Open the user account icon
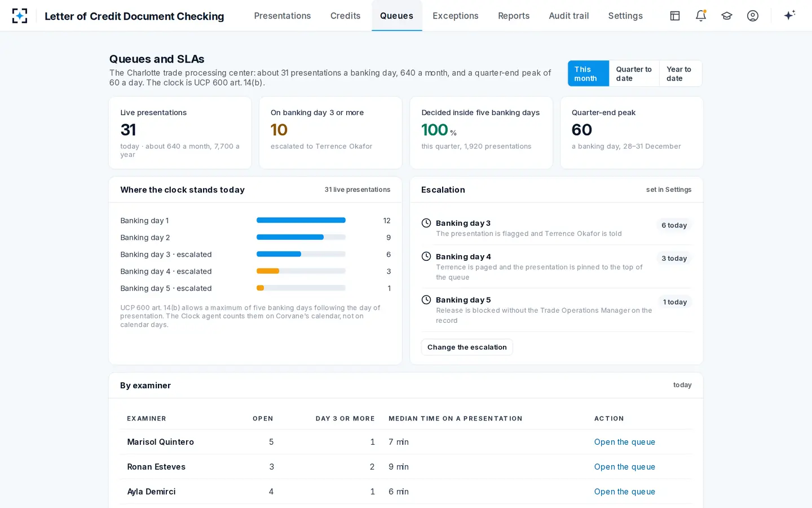 pyautogui.click(x=753, y=16)
